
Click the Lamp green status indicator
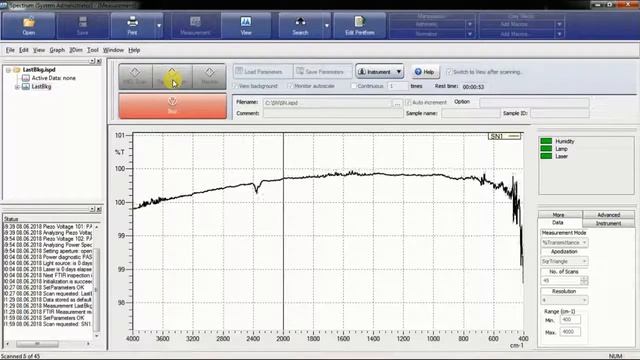pos(546,149)
